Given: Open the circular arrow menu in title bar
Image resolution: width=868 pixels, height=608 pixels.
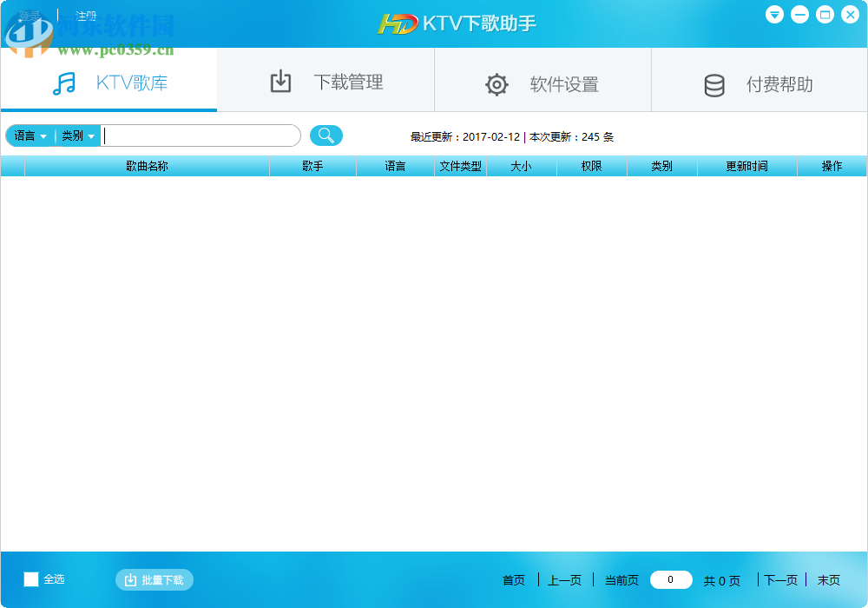Looking at the screenshot, I should (773, 14).
